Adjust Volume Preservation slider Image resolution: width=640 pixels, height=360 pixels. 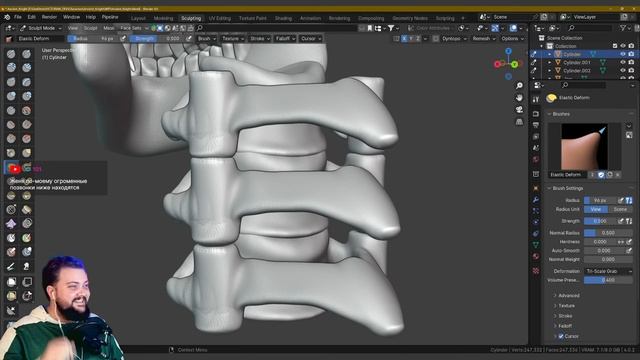[608, 280]
